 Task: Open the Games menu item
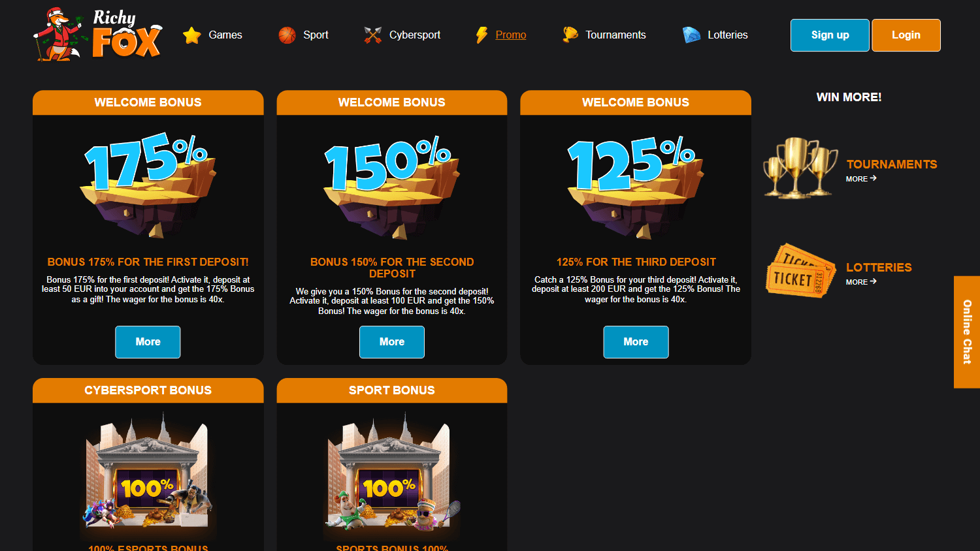click(x=225, y=35)
